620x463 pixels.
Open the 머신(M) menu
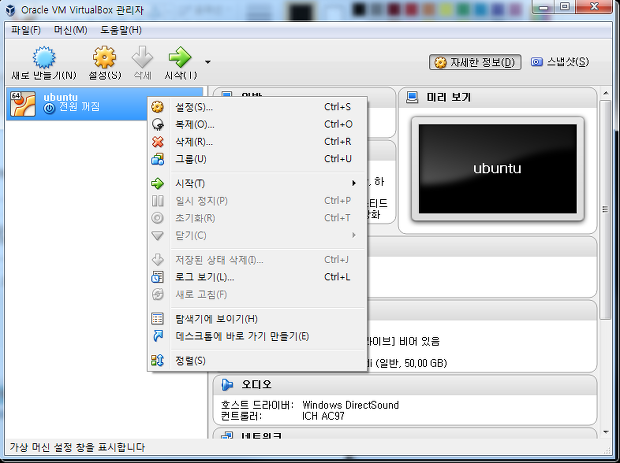click(x=70, y=30)
